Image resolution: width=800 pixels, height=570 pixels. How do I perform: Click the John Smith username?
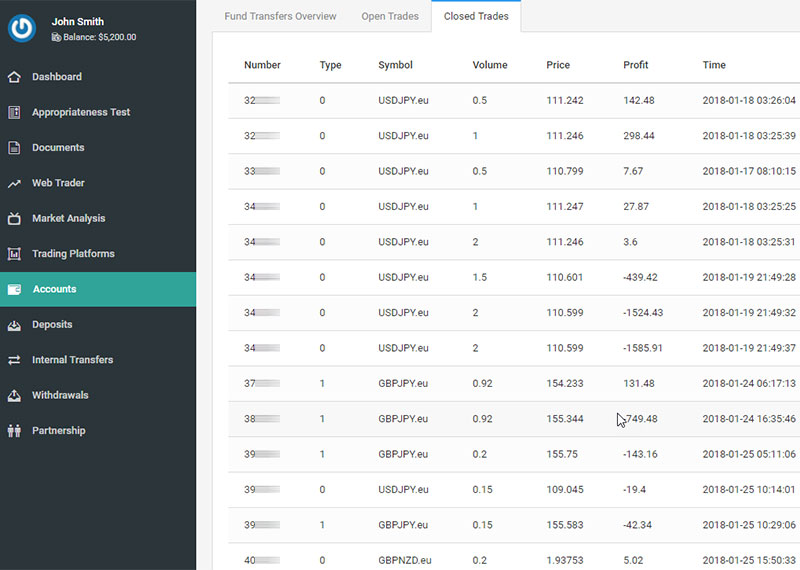click(x=77, y=21)
